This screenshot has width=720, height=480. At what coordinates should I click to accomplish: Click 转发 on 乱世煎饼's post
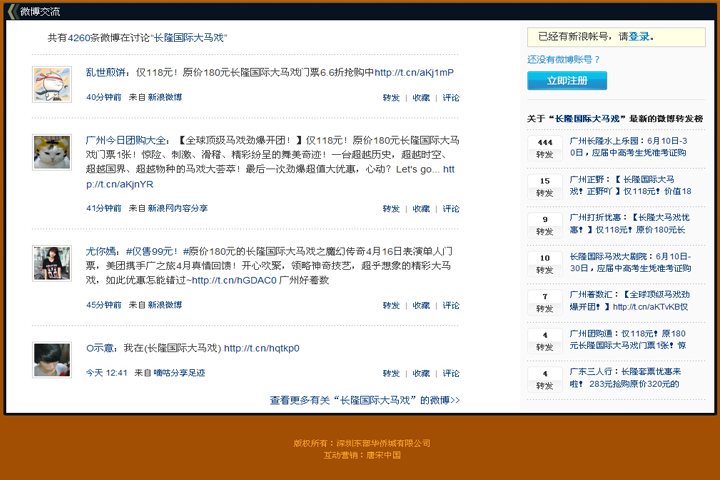[x=391, y=97]
